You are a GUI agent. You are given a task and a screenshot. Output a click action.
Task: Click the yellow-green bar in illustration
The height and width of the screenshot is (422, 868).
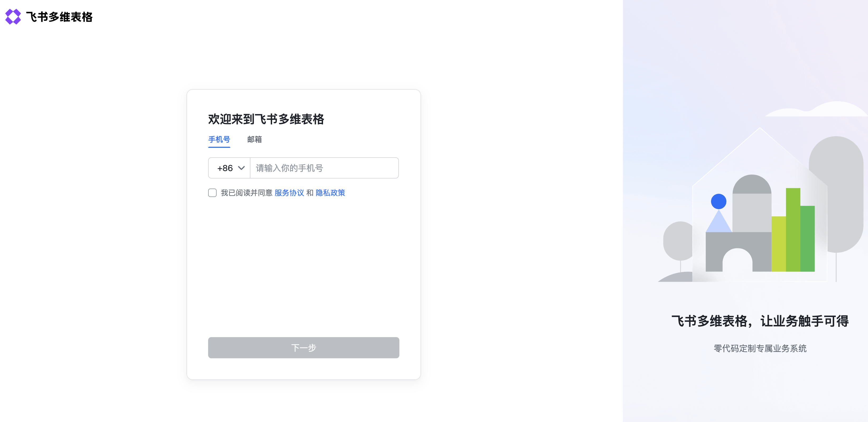[x=778, y=244]
